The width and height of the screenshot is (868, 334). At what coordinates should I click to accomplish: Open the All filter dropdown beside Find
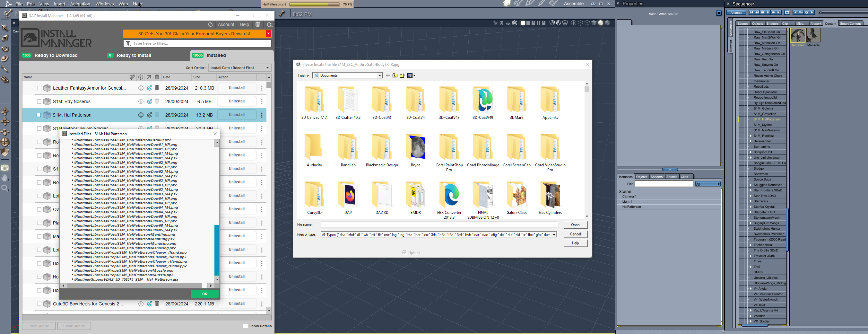[x=707, y=184]
